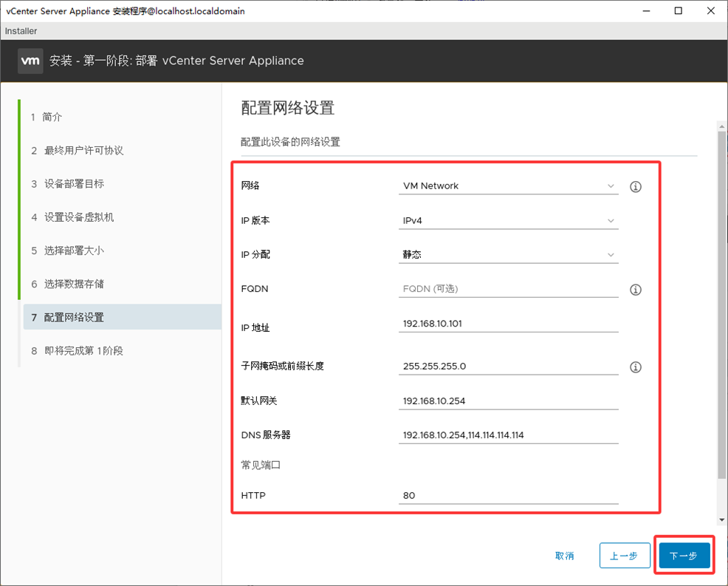Expand the IP 版本 IPv4 dropdown
This screenshot has height=586, width=728.
pos(508,221)
